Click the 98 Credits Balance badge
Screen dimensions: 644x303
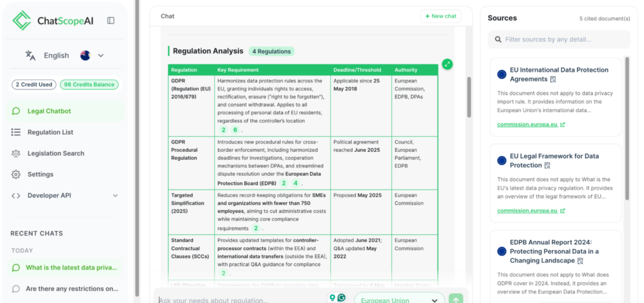click(89, 84)
